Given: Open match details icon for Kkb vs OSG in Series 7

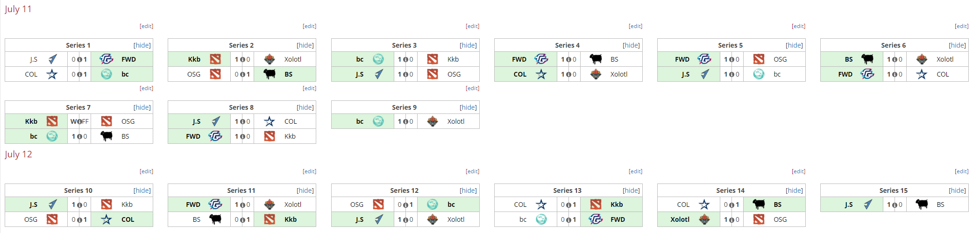Looking at the screenshot, I should [79, 121].
